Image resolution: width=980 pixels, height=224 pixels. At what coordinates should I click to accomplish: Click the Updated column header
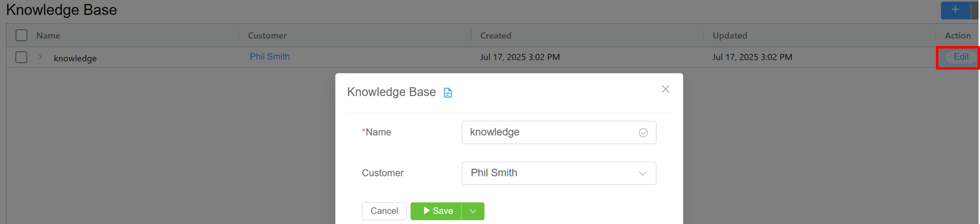coord(729,35)
